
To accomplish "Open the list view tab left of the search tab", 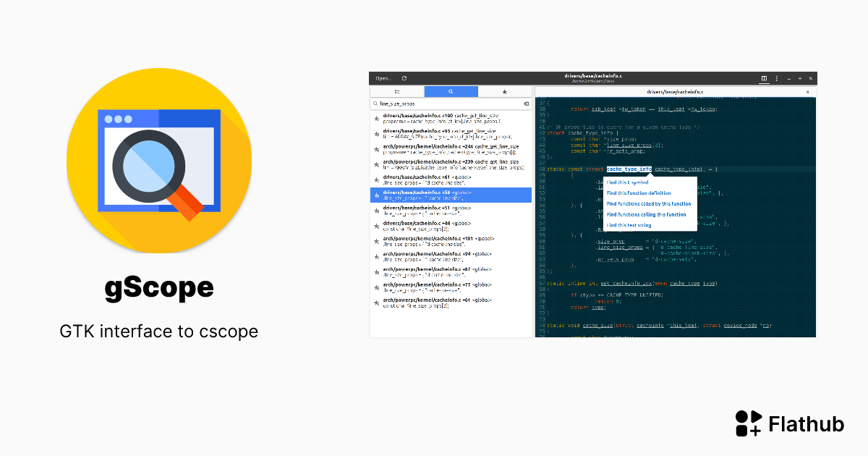I will [397, 92].
